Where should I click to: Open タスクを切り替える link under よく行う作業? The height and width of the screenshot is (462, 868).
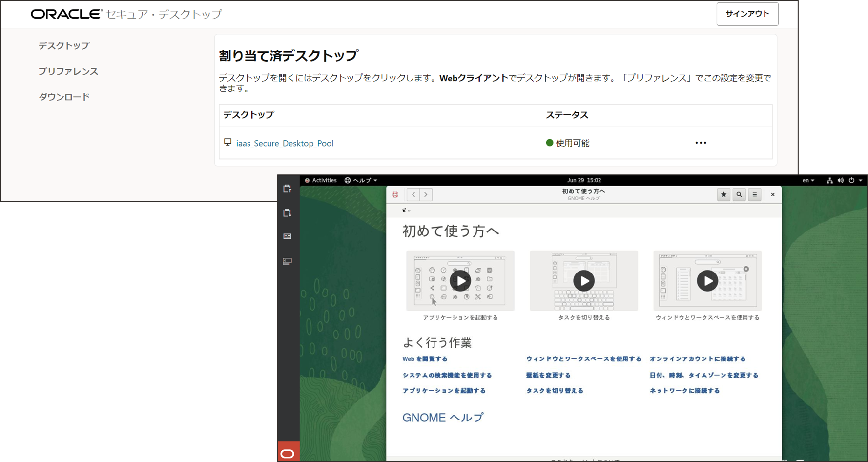coord(555,391)
